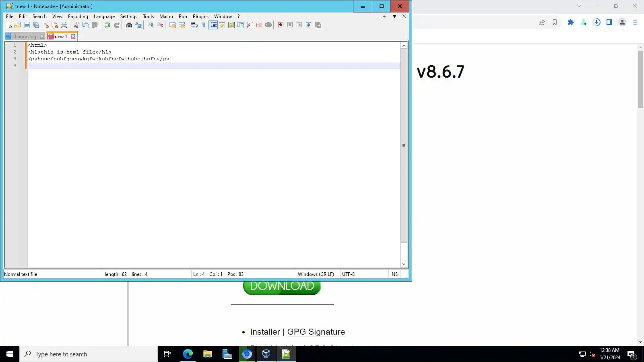Click the Playback macro icon
The image size is (644, 362).
pyautogui.click(x=299, y=25)
